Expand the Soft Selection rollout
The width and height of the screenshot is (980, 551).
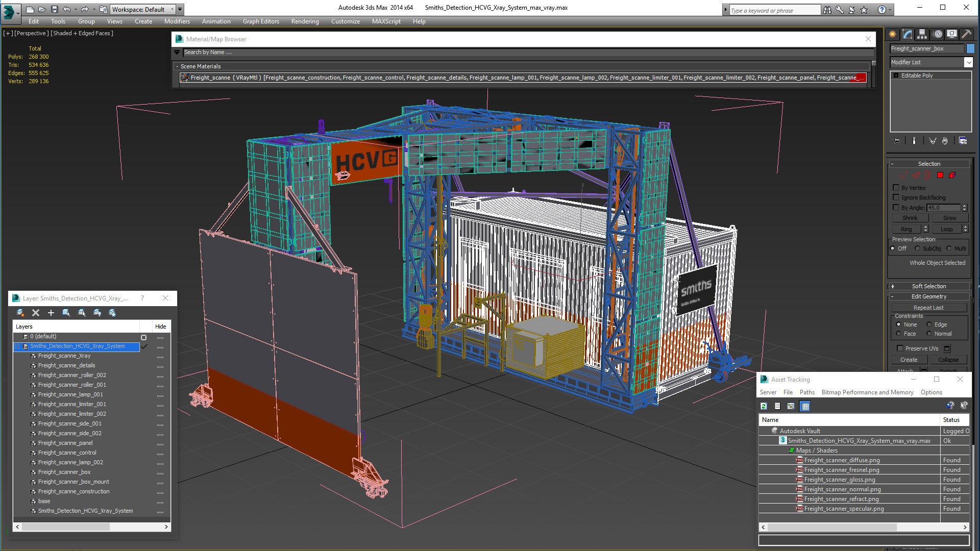(x=928, y=286)
